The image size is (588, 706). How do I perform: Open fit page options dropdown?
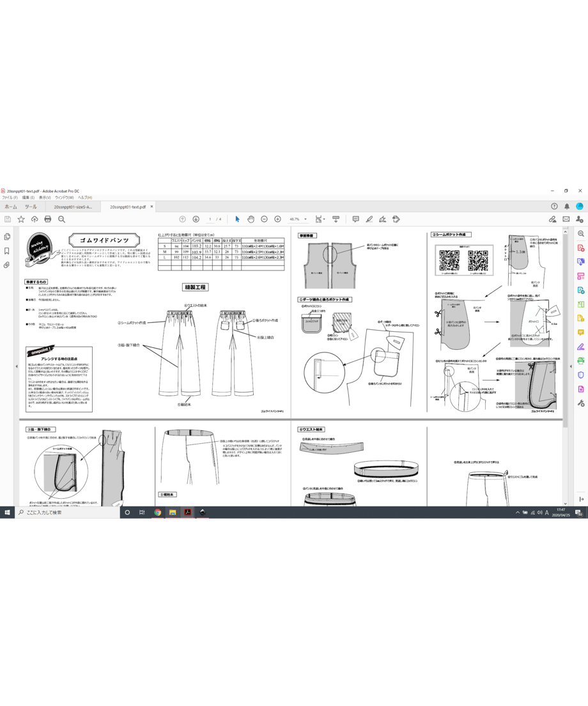[320, 219]
